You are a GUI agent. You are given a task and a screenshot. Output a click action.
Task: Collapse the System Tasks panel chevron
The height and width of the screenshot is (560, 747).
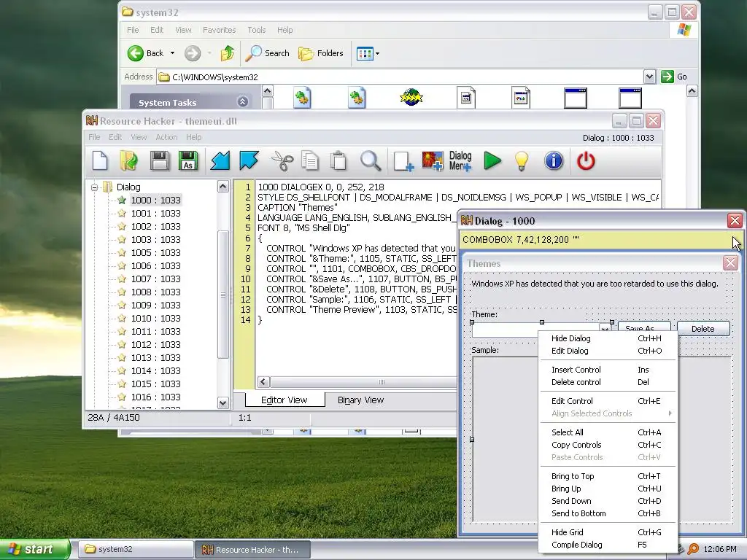click(x=242, y=101)
